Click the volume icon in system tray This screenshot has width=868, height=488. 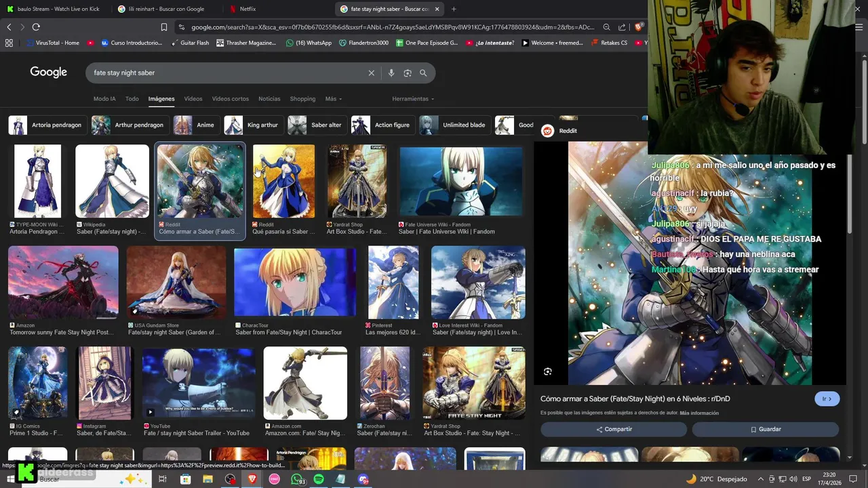coord(794,479)
